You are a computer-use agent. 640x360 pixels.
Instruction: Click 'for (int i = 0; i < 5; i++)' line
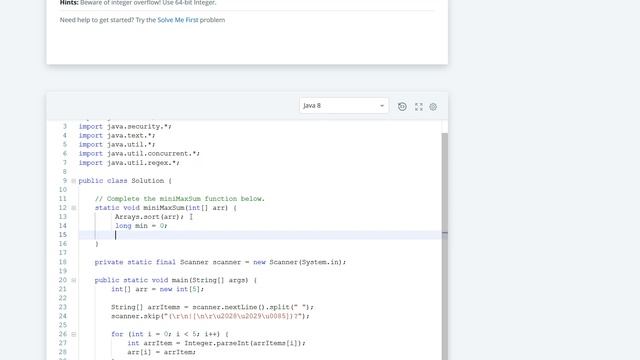tap(170, 334)
